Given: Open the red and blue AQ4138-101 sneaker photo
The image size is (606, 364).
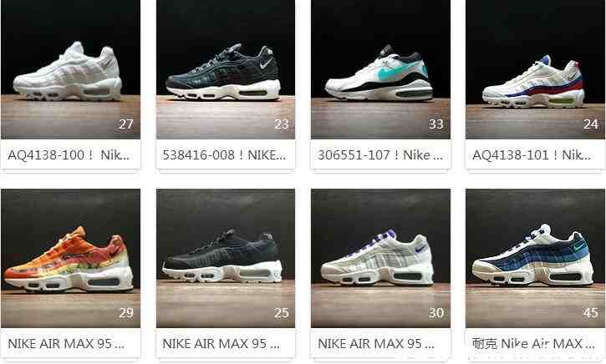Looking at the screenshot, I should pyautogui.click(x=535, y=69).
